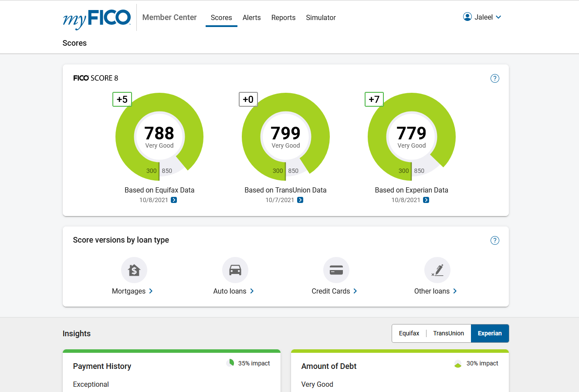Screen dimensions: 579x392
Task: Open TransUnion score details arrow beside 10/7/2021
Action: 300,200
